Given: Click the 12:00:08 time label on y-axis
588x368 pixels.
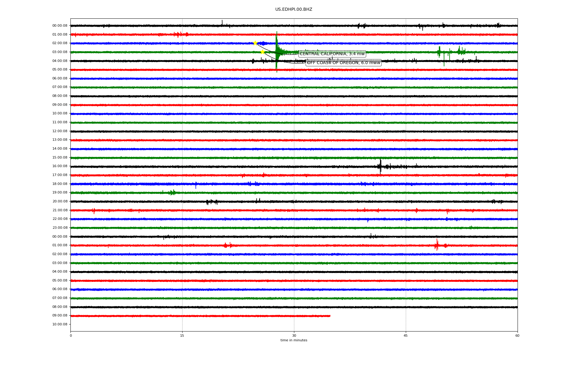Looking at the screenshot, I should point(60,131).
